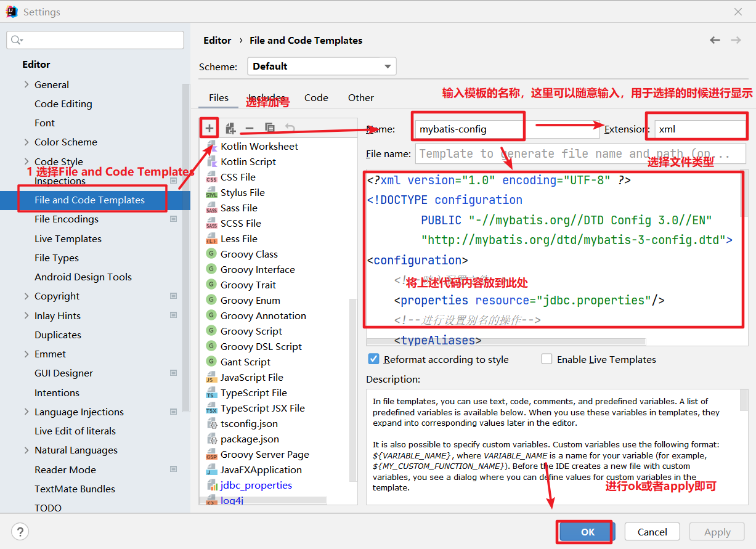Click the Editor breadcrumb link
Screen dimensions: 756x549
click(217, 40)
